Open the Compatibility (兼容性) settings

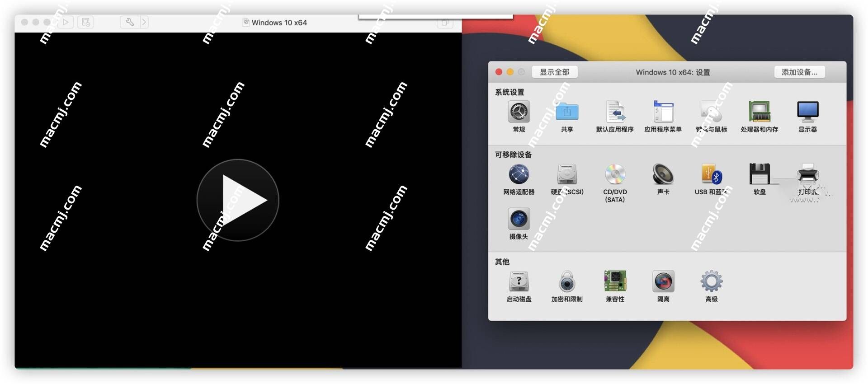[x=615, y=281]
